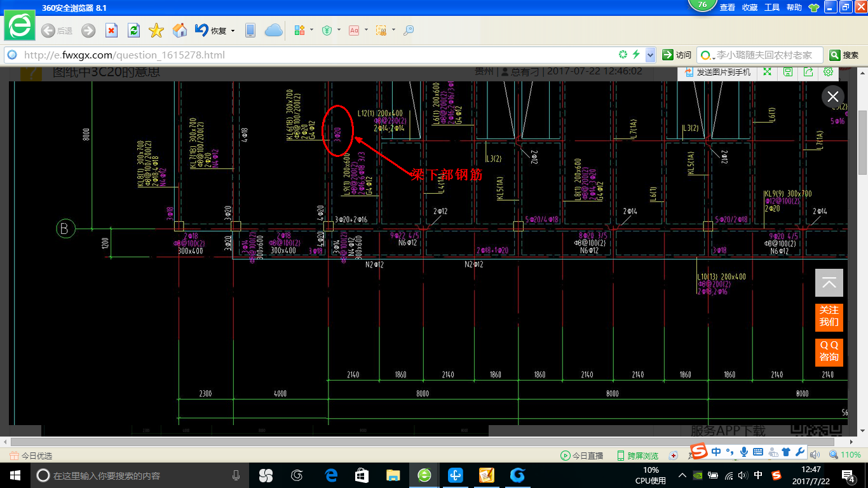
Task: Click the green share image icon
Action: coord(808,72)
